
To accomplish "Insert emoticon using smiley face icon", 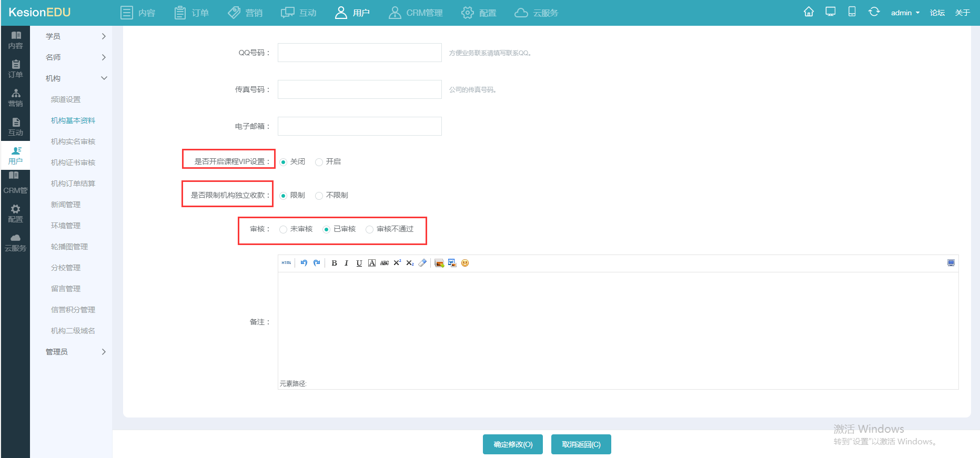I will tap(465, 263).
